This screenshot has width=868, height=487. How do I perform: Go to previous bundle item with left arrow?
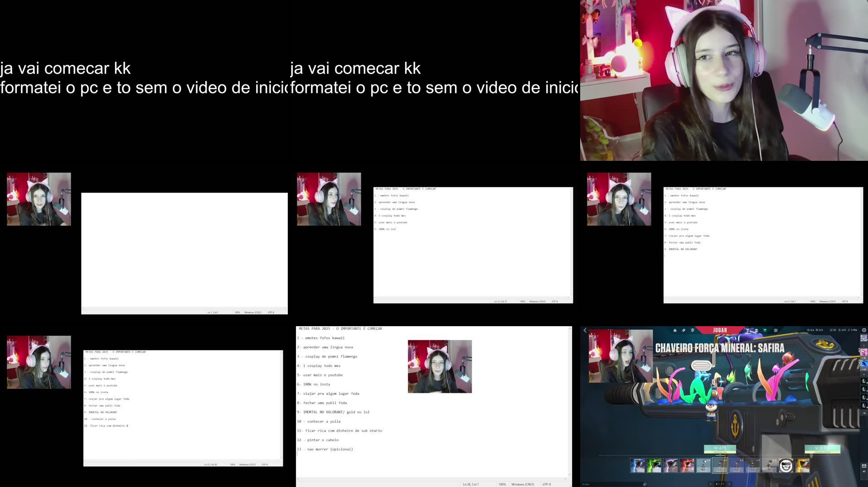click(711, 484)
